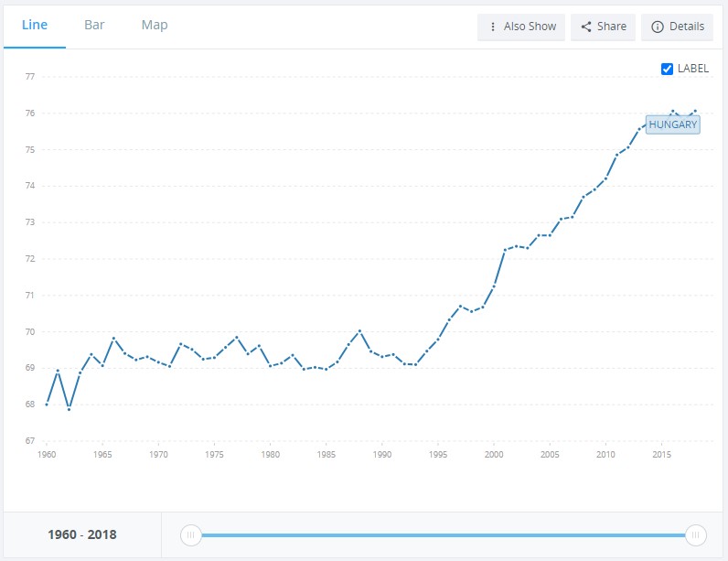Click the first data point at 1960
The height and width of the screenshot is (561, 728).
click(47, 404)
